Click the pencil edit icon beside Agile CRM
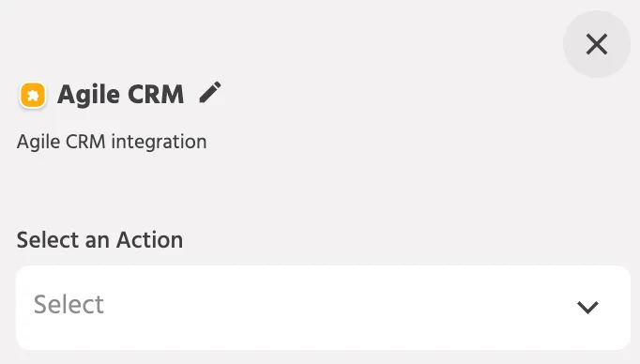The image size is (640, 364). click(210, 92)
